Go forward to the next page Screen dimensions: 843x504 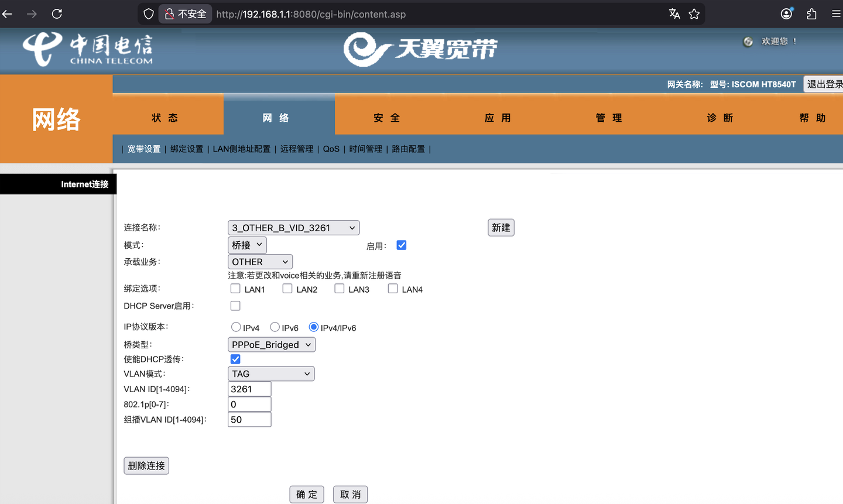click(32, 14)
